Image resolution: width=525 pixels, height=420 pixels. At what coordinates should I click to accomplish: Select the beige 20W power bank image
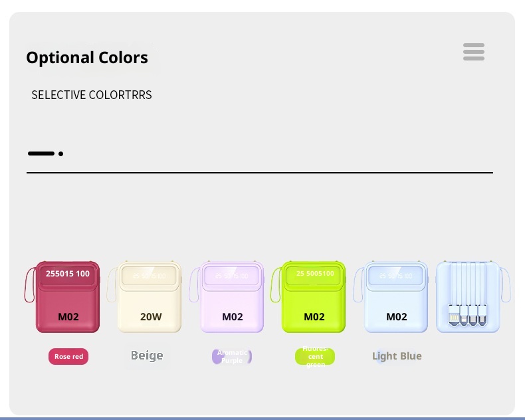click(150, 297)
